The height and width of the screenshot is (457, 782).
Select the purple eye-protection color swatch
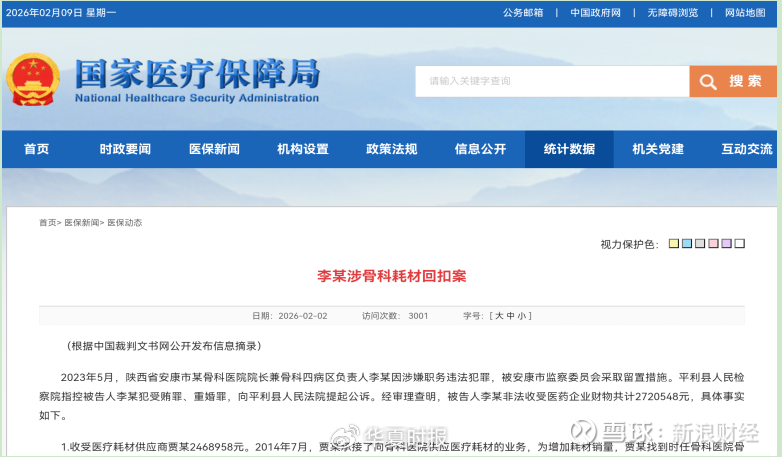(726, 243)
